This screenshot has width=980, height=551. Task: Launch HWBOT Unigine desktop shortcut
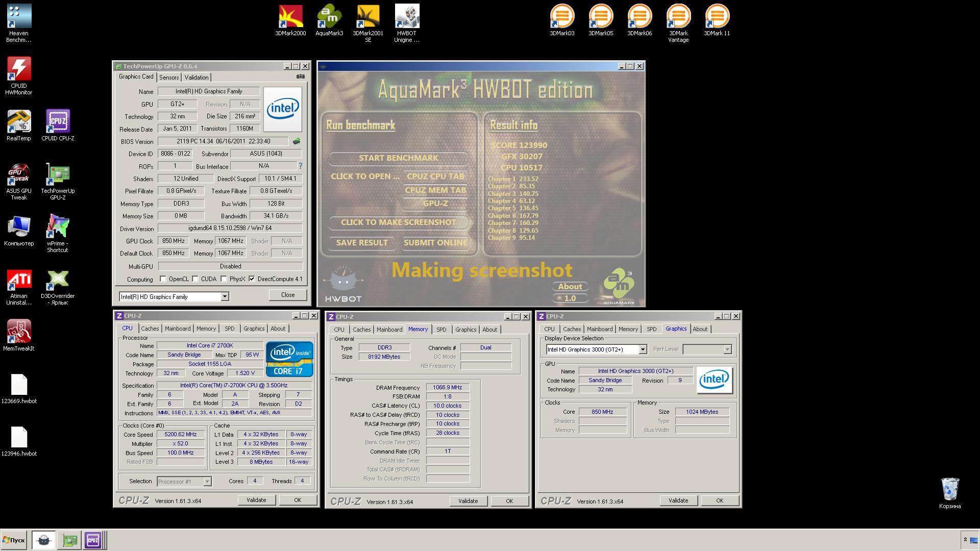407,23
